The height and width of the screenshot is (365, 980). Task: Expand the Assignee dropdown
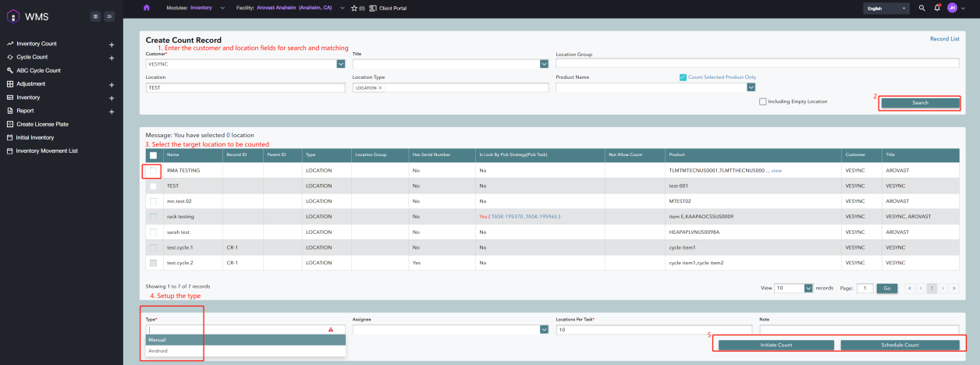(x=544, y=330)
